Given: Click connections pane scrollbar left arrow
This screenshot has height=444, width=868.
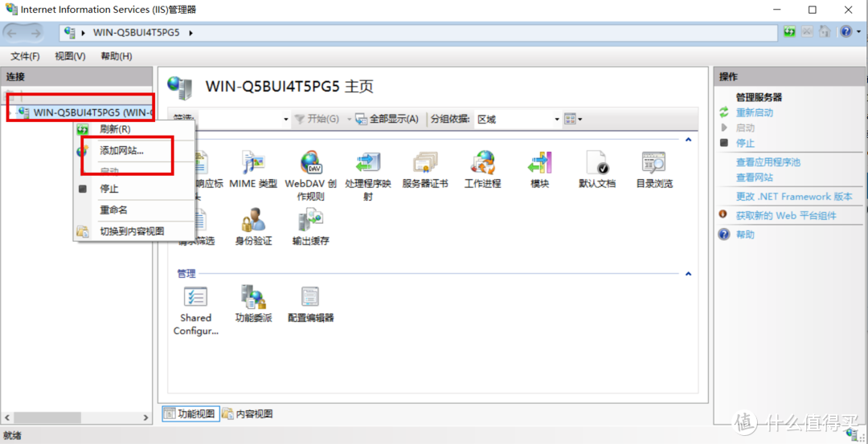Looking at the screenshot, I should (x=6, y=418).
